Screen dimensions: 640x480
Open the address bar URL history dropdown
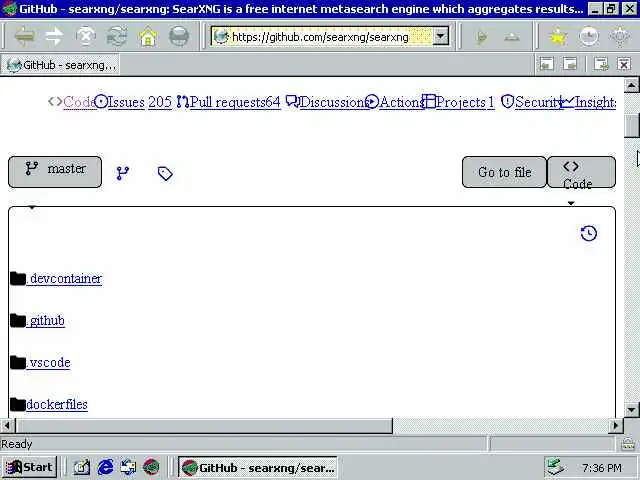tap(440, 36)
